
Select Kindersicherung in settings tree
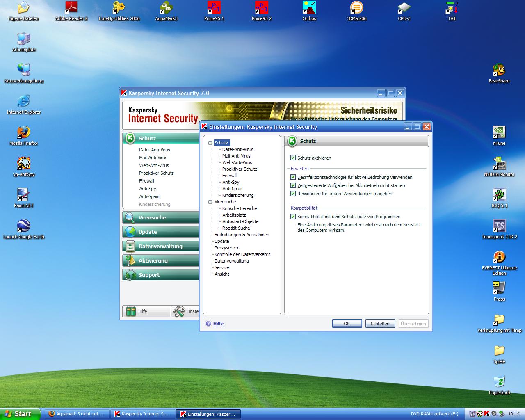(x=238, y=195)
